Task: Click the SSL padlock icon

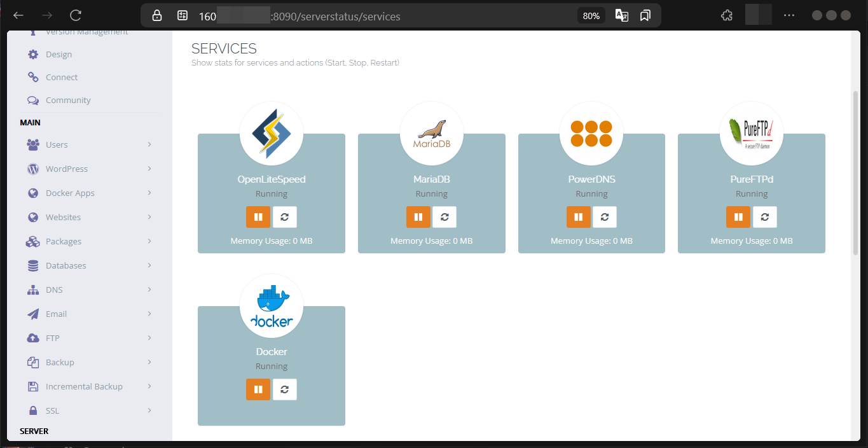Action: click(x=33, y=410)
